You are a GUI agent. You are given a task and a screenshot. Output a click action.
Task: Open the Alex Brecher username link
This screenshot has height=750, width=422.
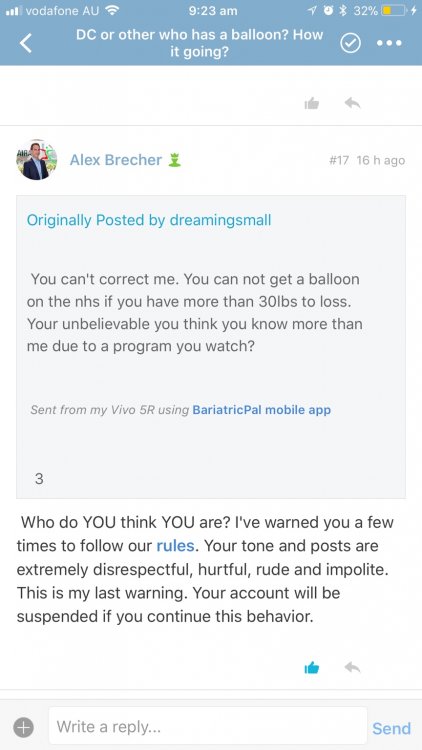click(116, 160)
